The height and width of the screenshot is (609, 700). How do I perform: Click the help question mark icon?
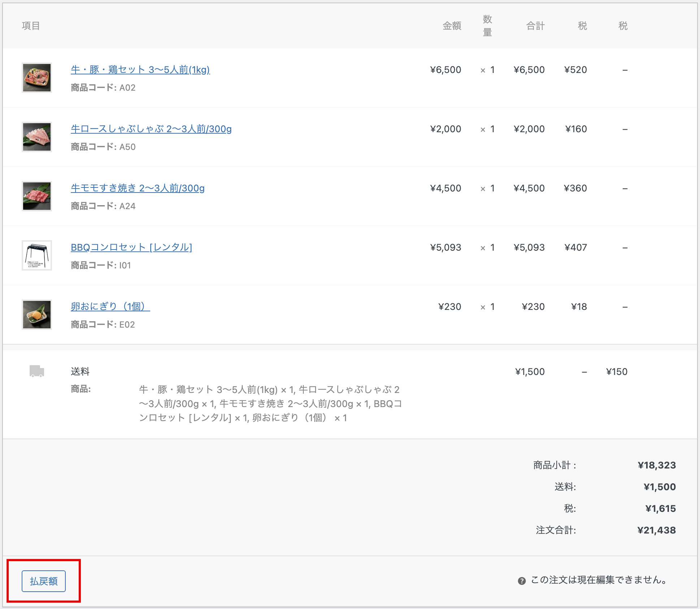coord(522,581)
